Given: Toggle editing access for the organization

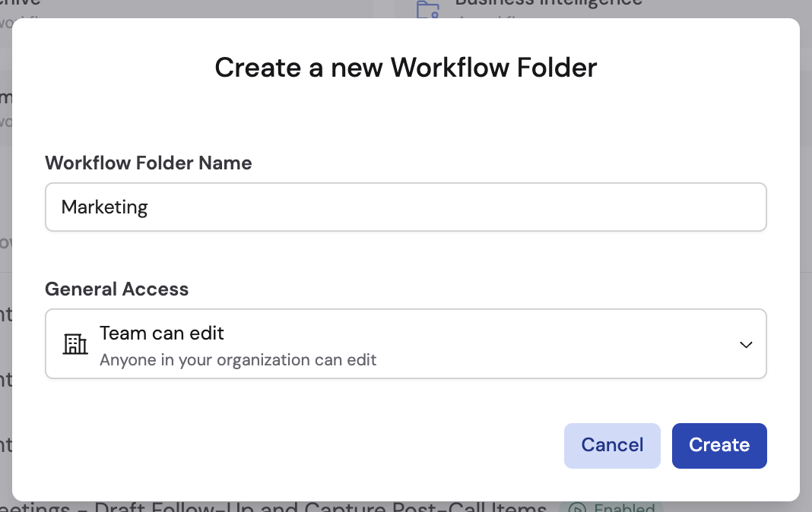Looking at the screenshot, I should click(405, 344).
